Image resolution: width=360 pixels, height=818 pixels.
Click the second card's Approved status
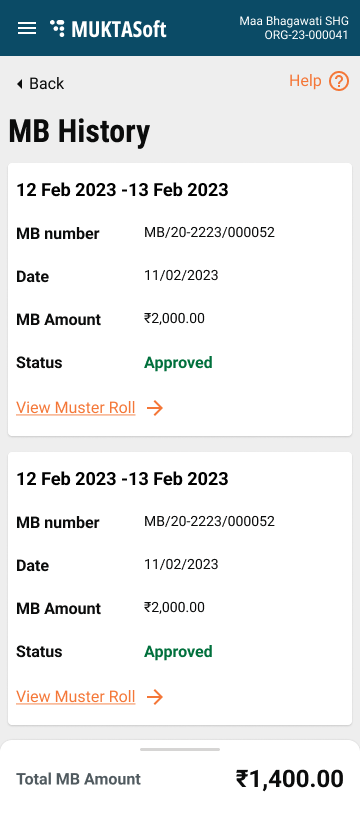(178, 652)
